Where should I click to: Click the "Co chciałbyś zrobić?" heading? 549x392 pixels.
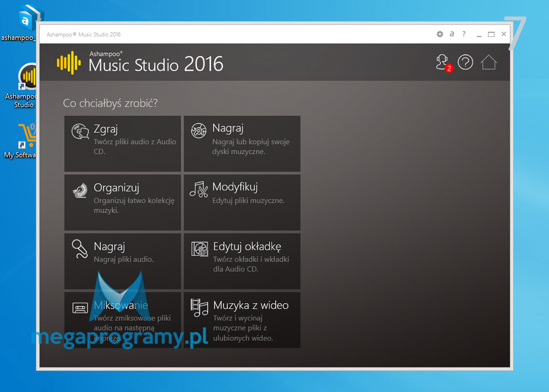[x=110, y=103]
